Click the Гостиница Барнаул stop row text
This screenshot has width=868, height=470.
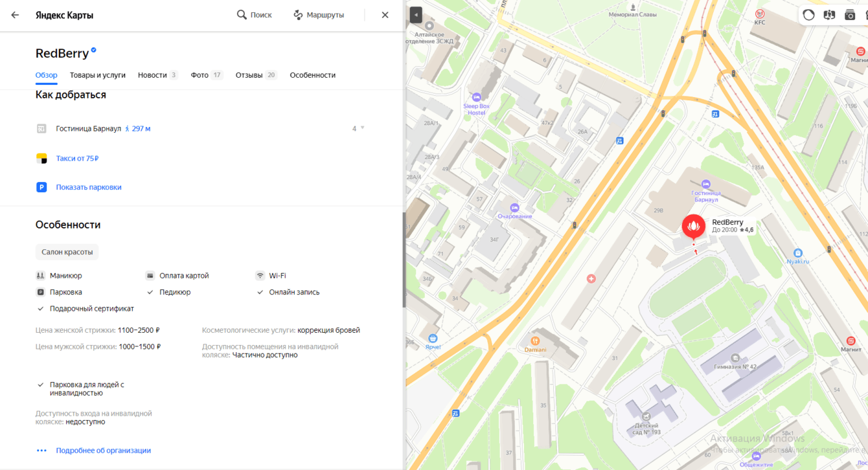89,129
